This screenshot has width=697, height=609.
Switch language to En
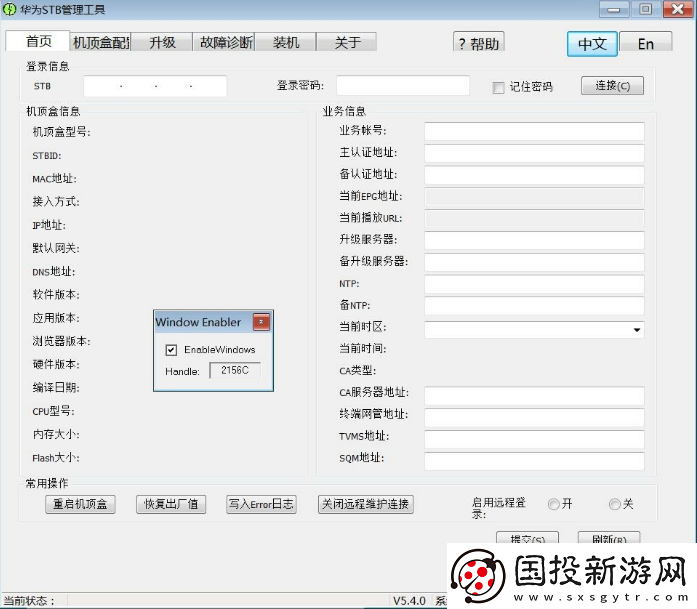(x=645, y=43)
